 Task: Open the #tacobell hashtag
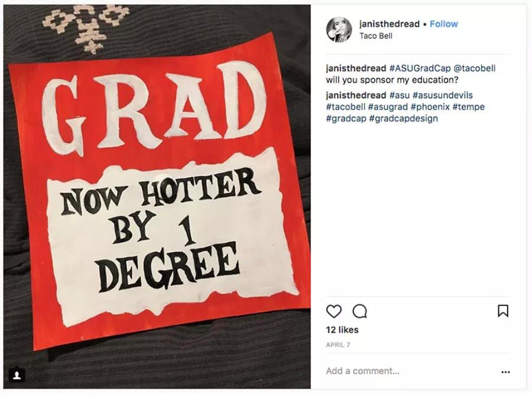(x=346, y=107)
